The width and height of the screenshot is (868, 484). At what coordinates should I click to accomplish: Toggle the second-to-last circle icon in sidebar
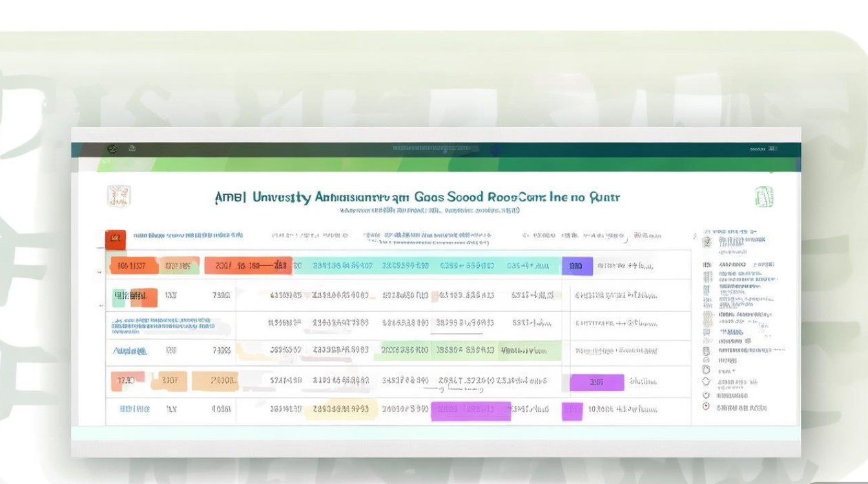pyautogui.click(x=705, y=394)
